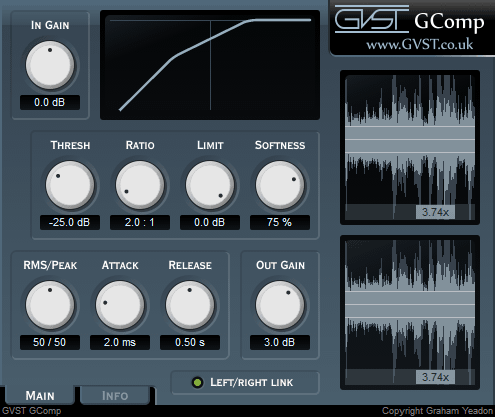
Task: Click the In Gain knob
Action: point(50,65)
